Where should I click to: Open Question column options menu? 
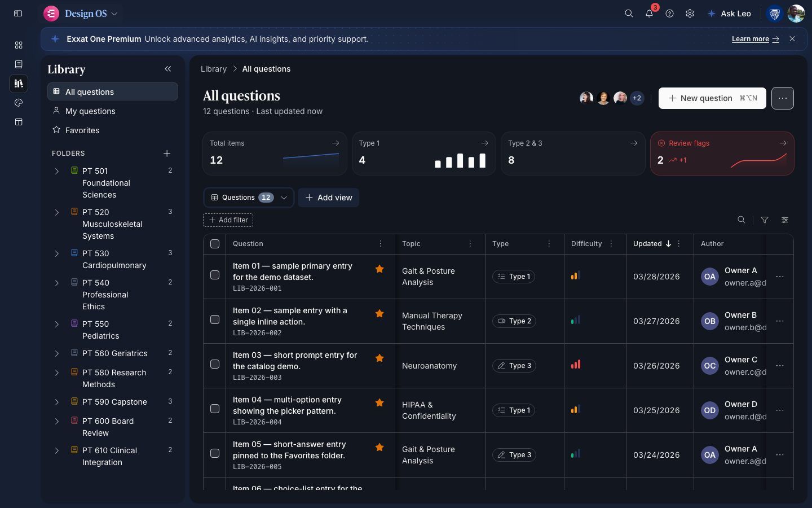pyautogui.click(x=381, y=244)
